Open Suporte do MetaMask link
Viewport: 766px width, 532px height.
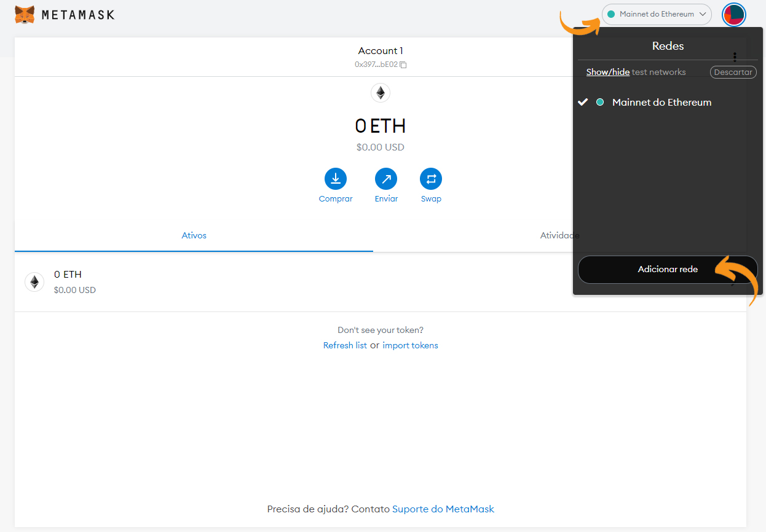click(x=443, y=509)
